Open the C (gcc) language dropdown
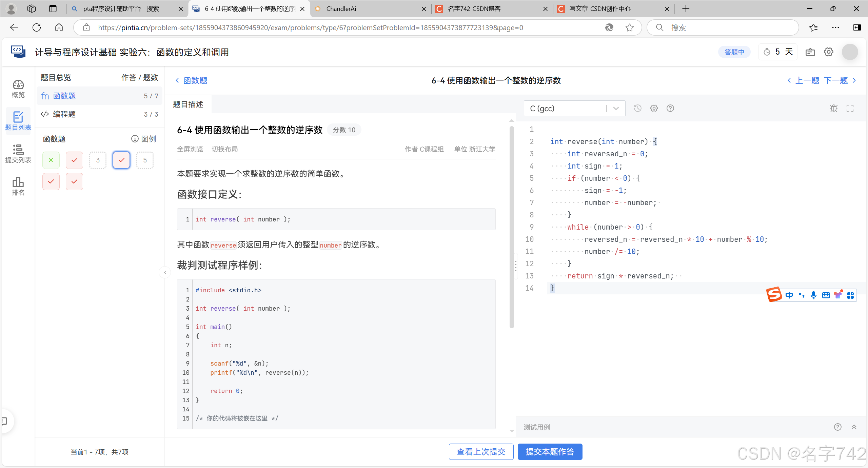The width and height of the screenshot is (868, 468). [615, 108]
